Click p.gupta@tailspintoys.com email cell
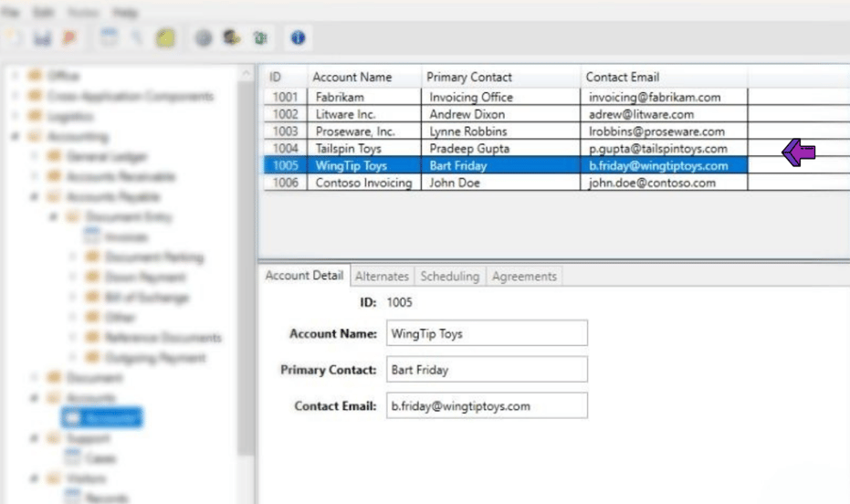Screen dimensions: 850x504 pyautogui.click(x=664, y=149)
